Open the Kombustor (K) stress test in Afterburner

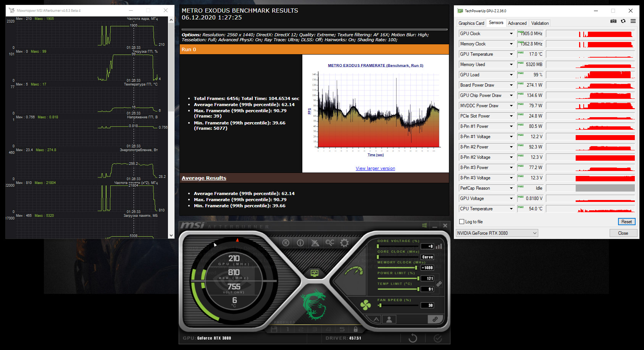pos(286,243)
